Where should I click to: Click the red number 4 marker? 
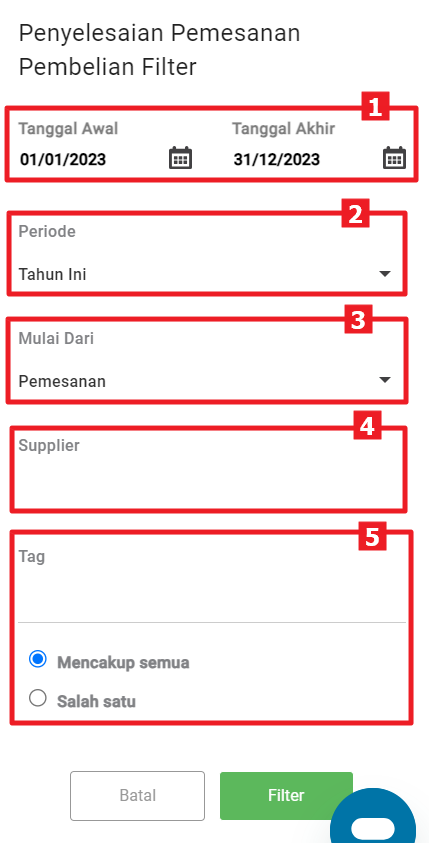pyautogui.click(x=367, y=426)
